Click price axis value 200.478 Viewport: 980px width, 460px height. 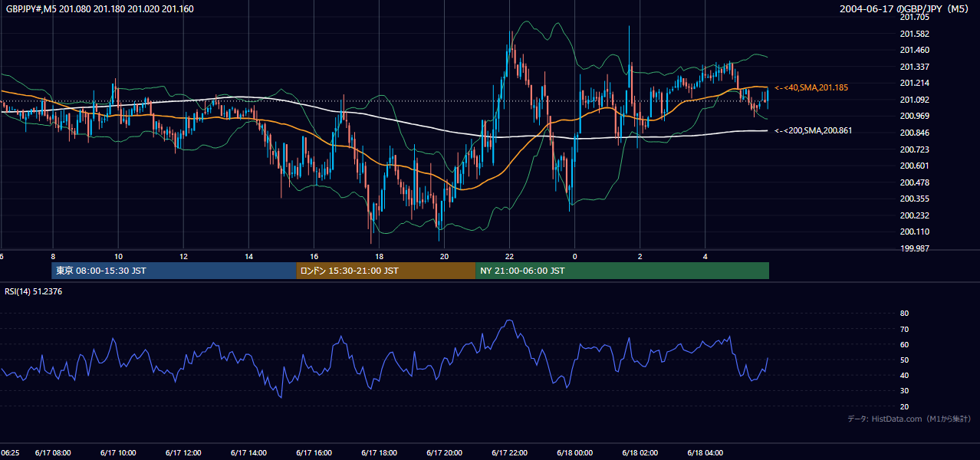(914, 182)
